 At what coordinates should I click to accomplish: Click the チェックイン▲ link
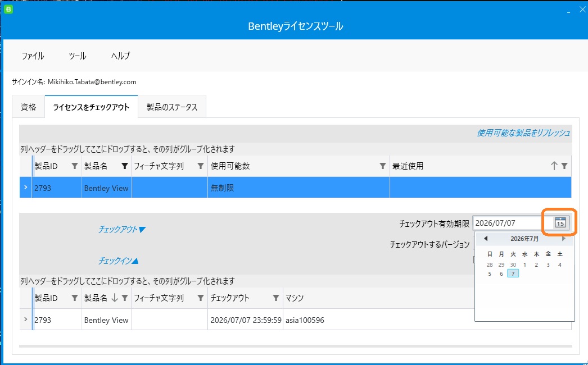click(118, 261)
